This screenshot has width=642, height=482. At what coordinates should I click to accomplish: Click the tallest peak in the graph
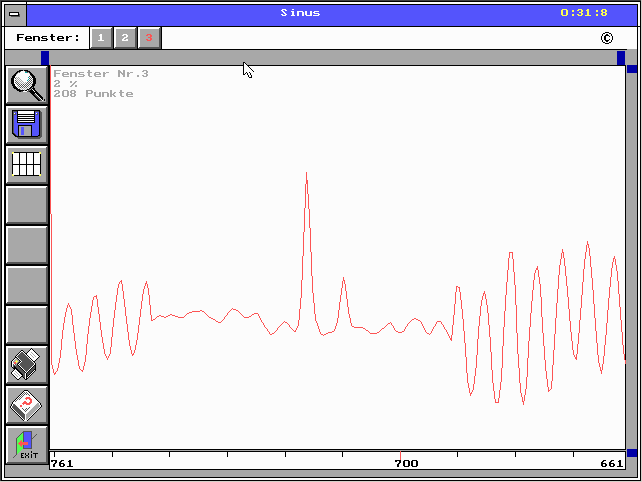[306, 175]
